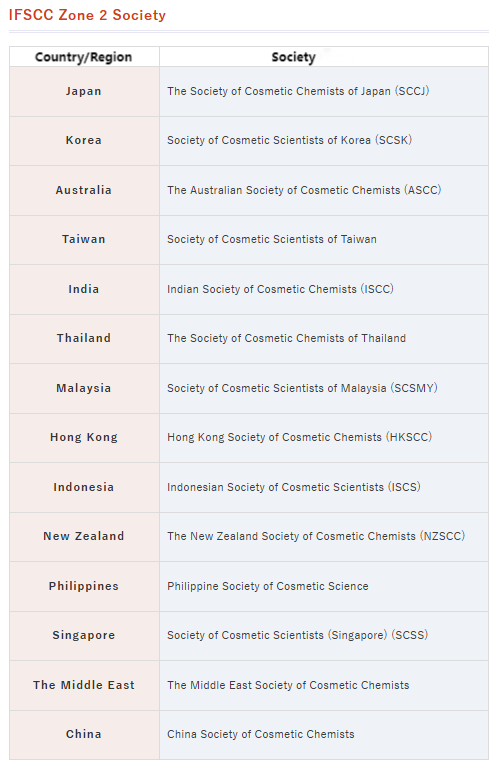Open China Society of Cosmetic Chemists link
499x770 pixels.
260,735
